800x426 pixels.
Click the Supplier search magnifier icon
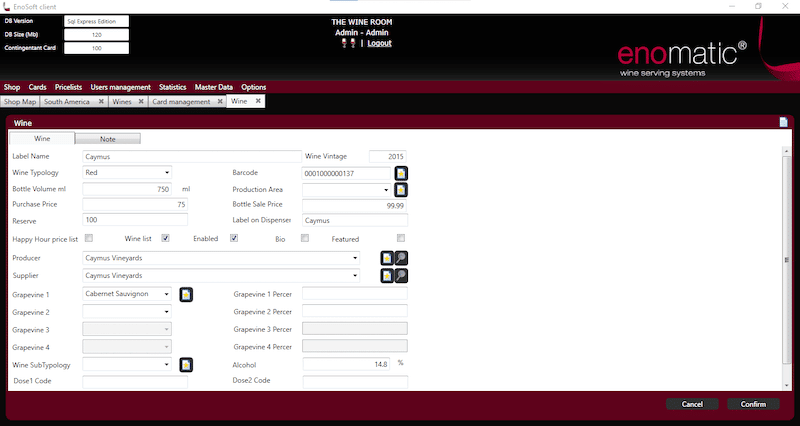point(401,275)
